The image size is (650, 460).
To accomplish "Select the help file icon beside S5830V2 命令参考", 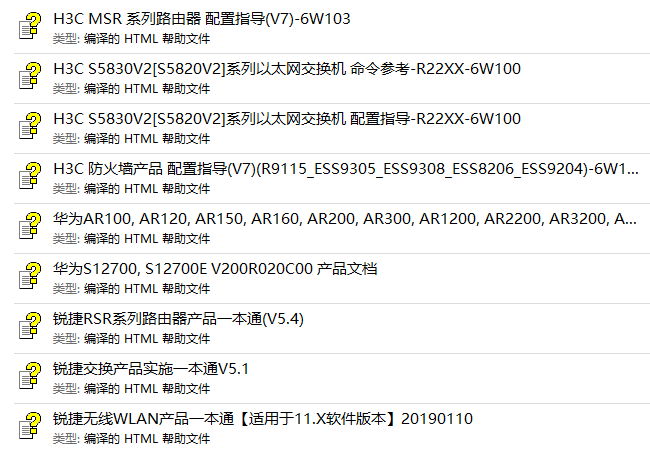I will (x=30, y=76).
